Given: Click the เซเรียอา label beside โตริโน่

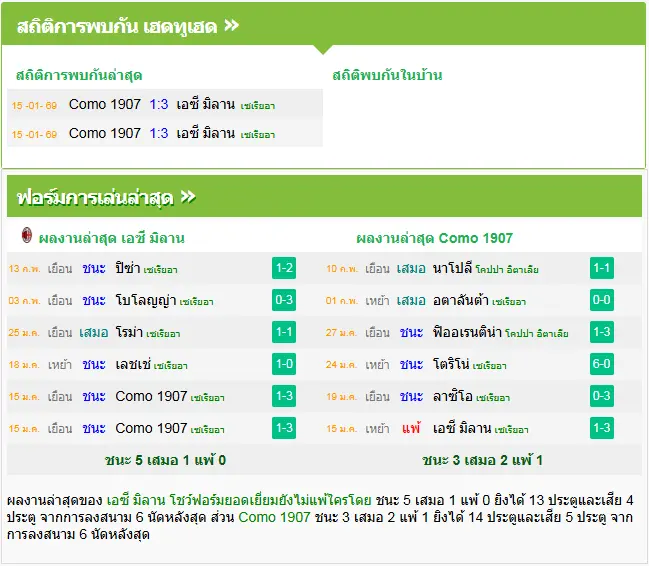Looking at the screenshot, I should pyautogui.click(x=489, y=366).
